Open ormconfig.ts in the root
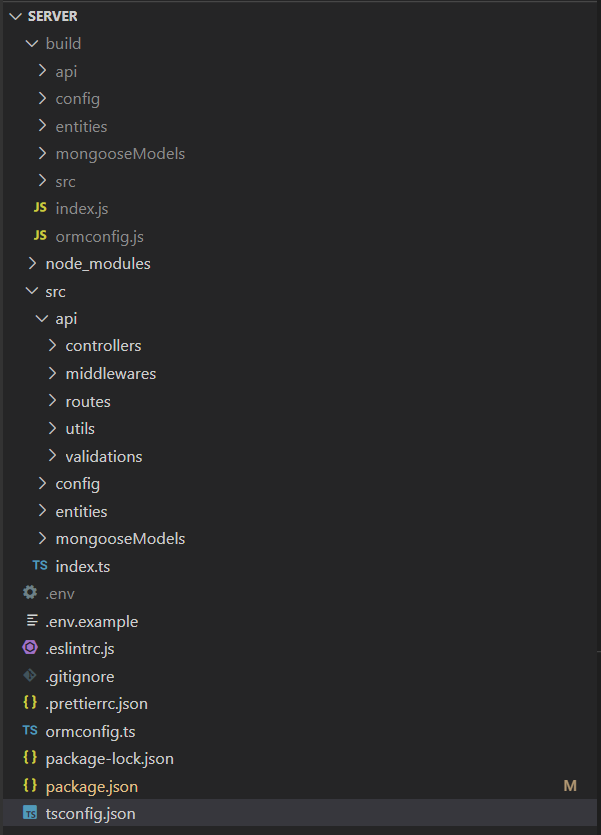Screen dimensions: 601x835 coord(90,732)
